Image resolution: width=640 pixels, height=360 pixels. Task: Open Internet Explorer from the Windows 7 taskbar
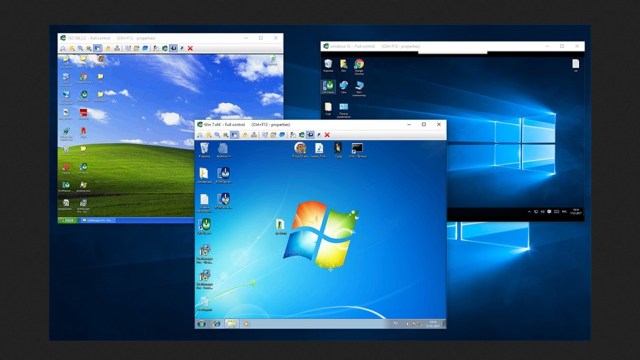click(x=217, y=324)
